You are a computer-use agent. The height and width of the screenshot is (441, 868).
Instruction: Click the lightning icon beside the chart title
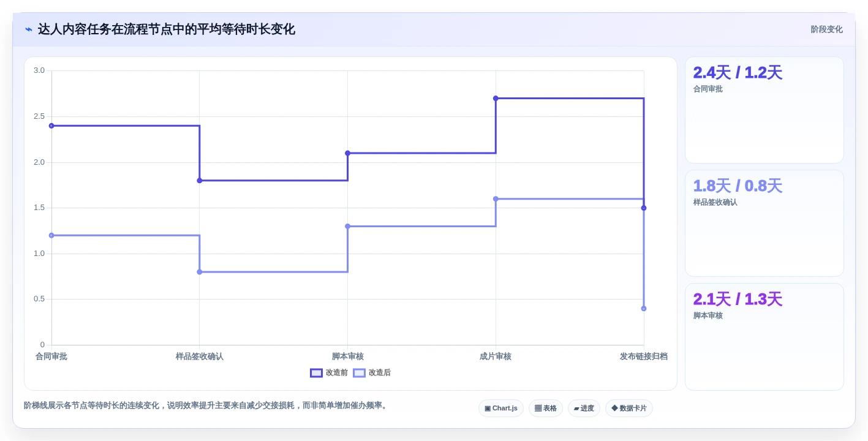(29, 29)
